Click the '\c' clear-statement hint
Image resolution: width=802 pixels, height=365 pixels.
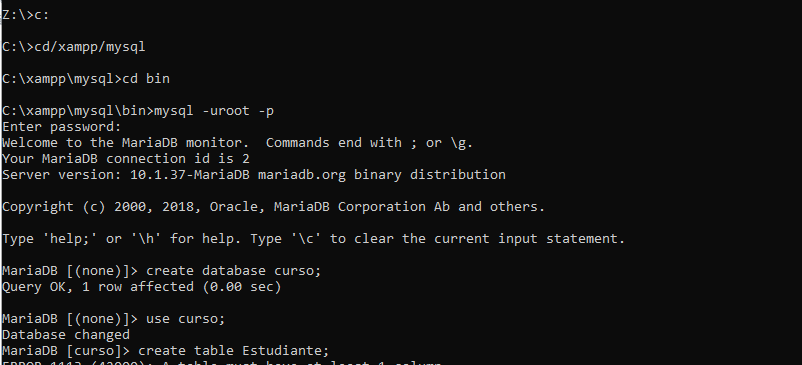coord(305,239)
